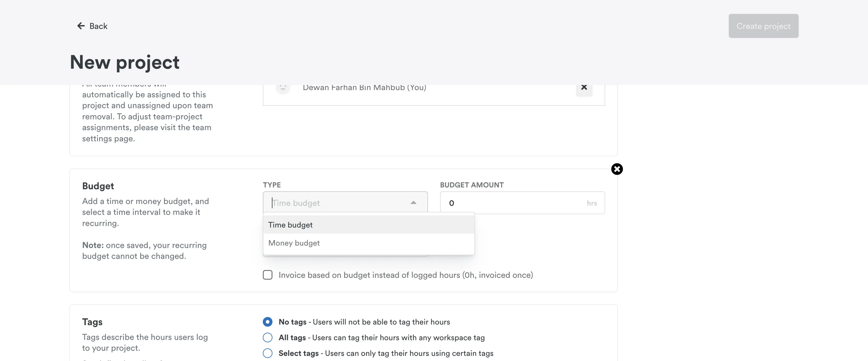The image size is (868, 361).
Task: Click the Create project button
Action: coord(763,26)
